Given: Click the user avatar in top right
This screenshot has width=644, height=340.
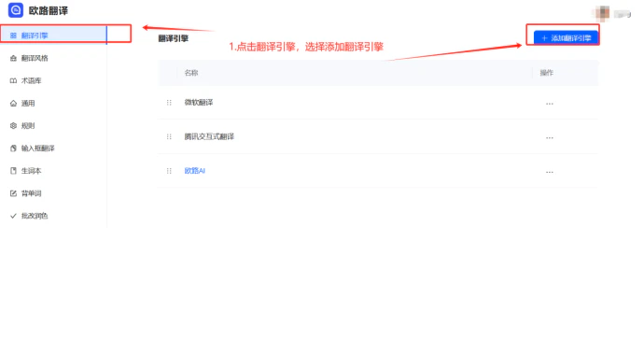Looking at the screenshot, I should click(x=602, y=13).
